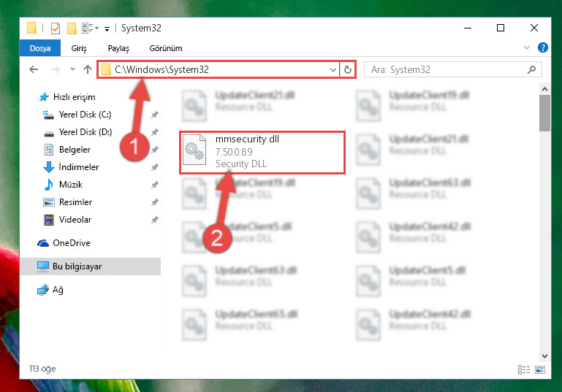Go forward with the right arrow button
This screenshot has width=562, height=392.
[x=55, y=69]
